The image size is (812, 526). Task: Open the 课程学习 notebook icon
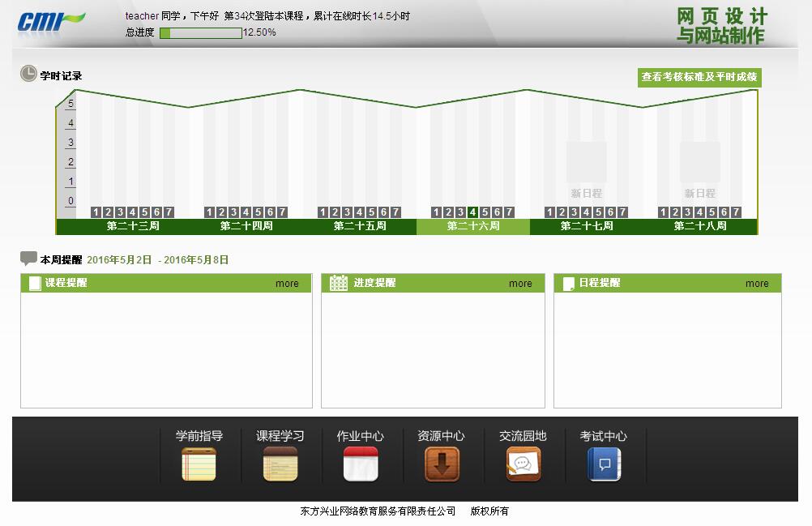point(280,464)
